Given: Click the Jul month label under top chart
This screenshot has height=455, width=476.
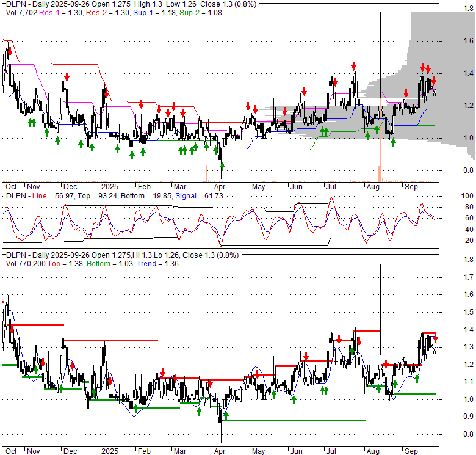Looking at the screenshot, I should (x=331, y=187).
